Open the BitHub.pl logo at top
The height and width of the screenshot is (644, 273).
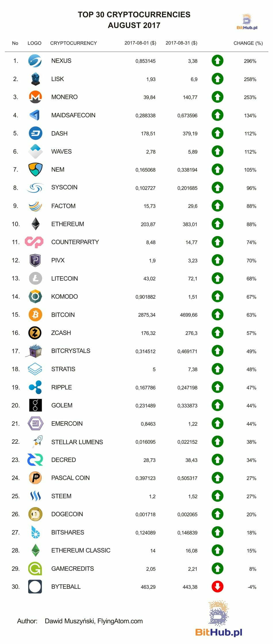[x=247, y=22]
